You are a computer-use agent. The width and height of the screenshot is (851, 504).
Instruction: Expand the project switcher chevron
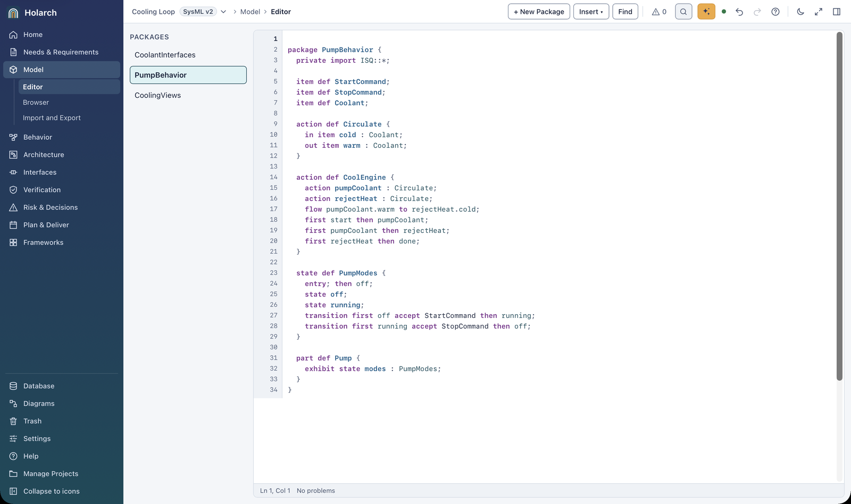pyautogui.click(x=223, y=12)
